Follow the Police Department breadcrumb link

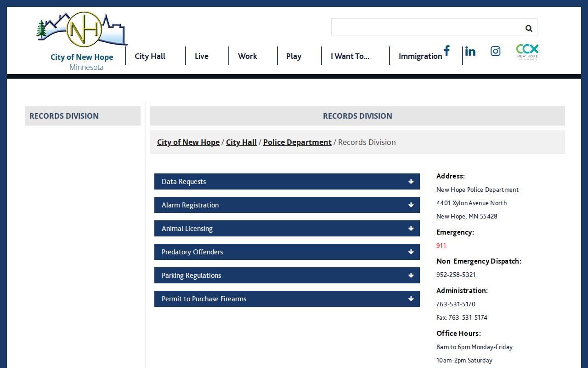tap(297, 142)
